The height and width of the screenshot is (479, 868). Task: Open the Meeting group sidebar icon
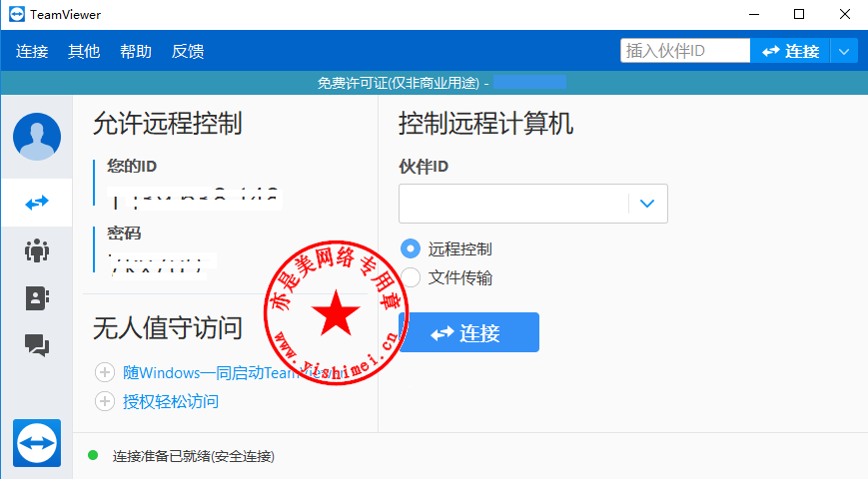37,250
